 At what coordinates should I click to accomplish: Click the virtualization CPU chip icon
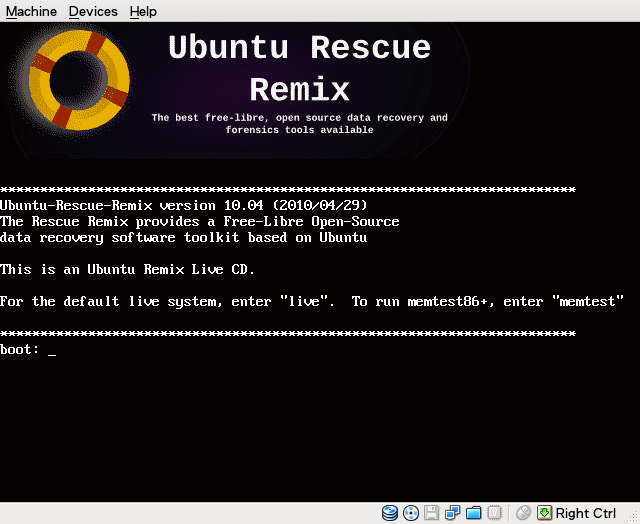tap(494, 513)
